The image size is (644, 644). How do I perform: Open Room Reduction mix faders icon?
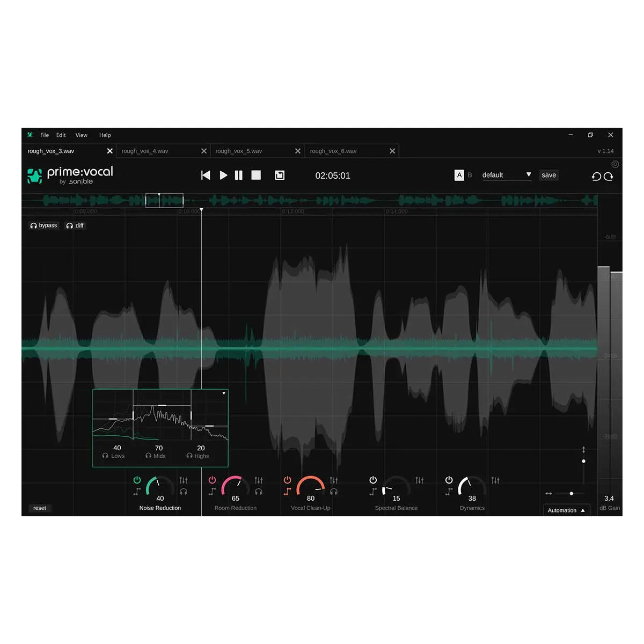pyautogui.click(x=259, y=481)
